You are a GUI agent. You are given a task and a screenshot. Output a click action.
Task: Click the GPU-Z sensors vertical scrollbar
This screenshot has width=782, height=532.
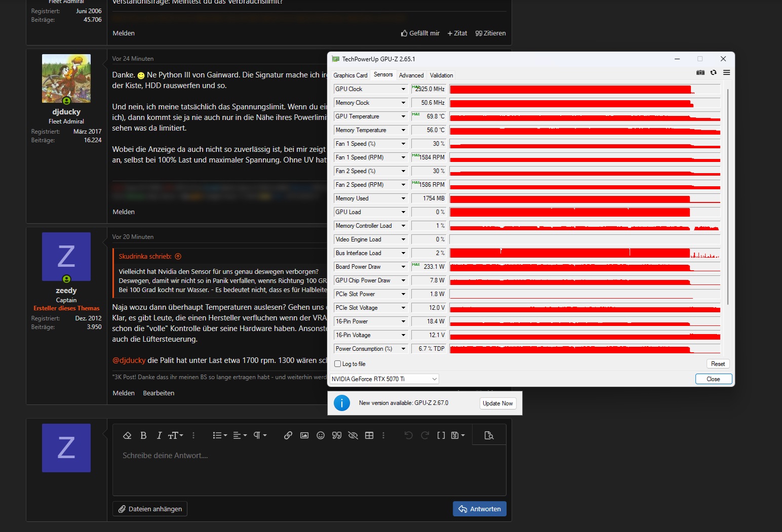(728, 197)
